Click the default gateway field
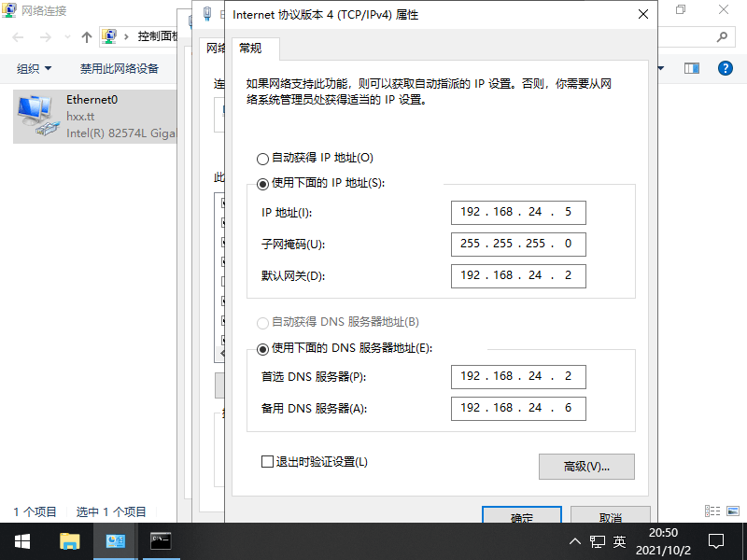 coord(518,276)
